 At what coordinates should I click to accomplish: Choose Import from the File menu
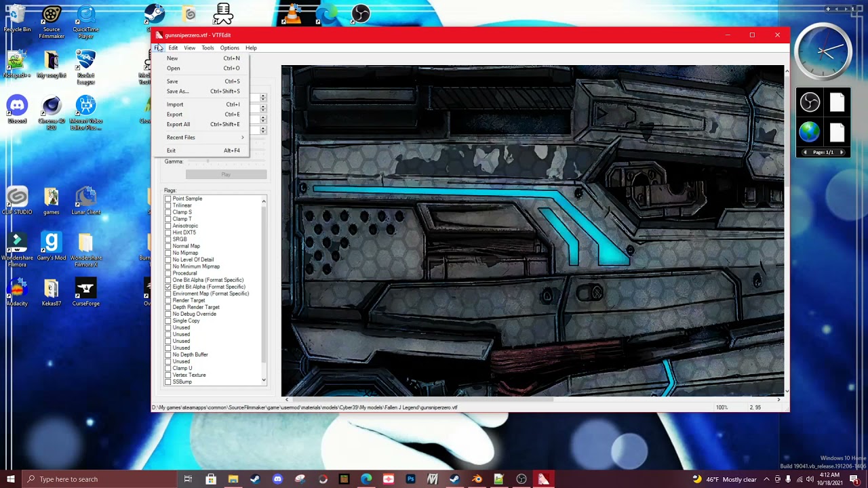(x=201, y=104)
